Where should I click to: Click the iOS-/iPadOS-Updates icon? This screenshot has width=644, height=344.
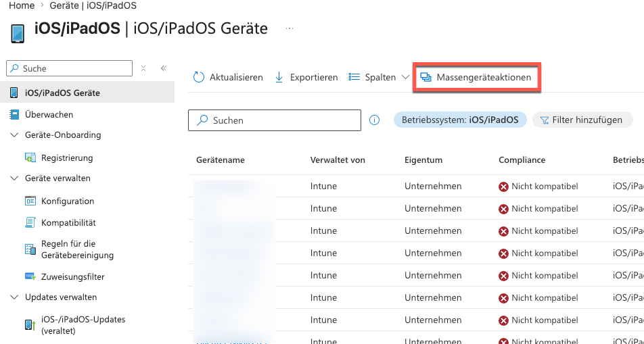coord(30,325)
